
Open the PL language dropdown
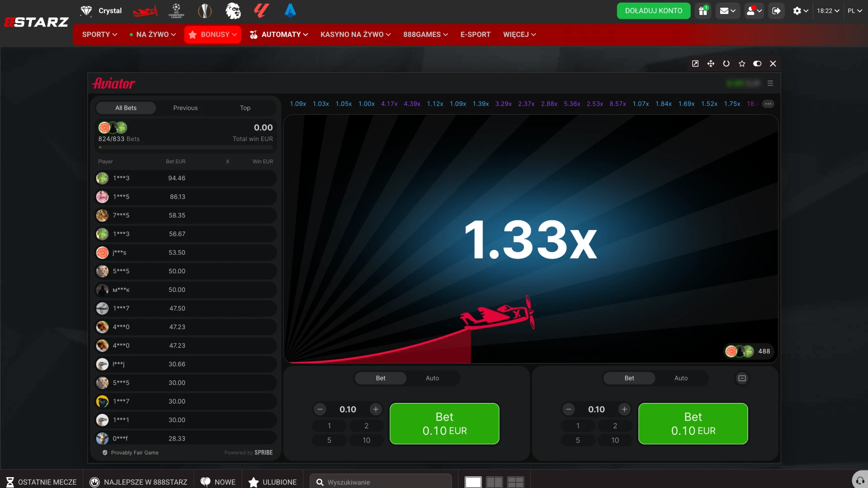854,11
